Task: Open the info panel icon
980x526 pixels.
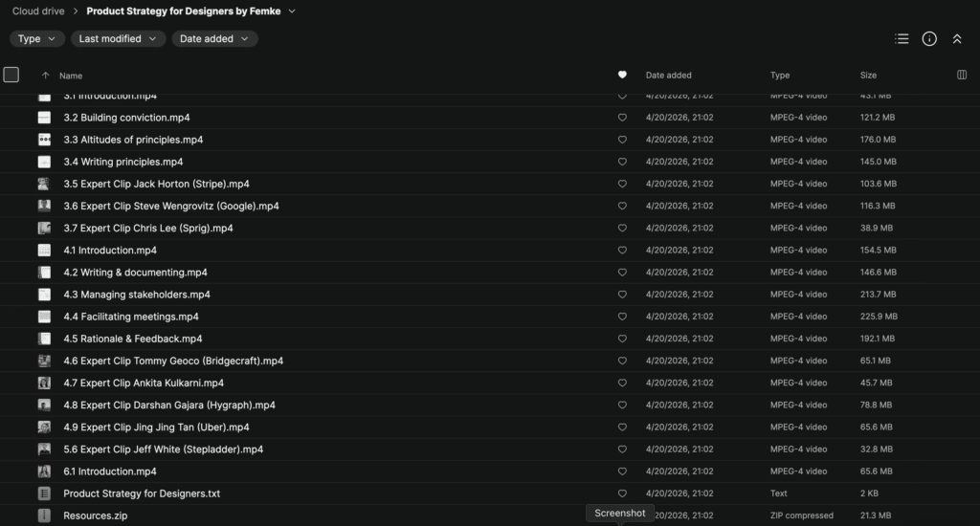Action: coord(929,39)
